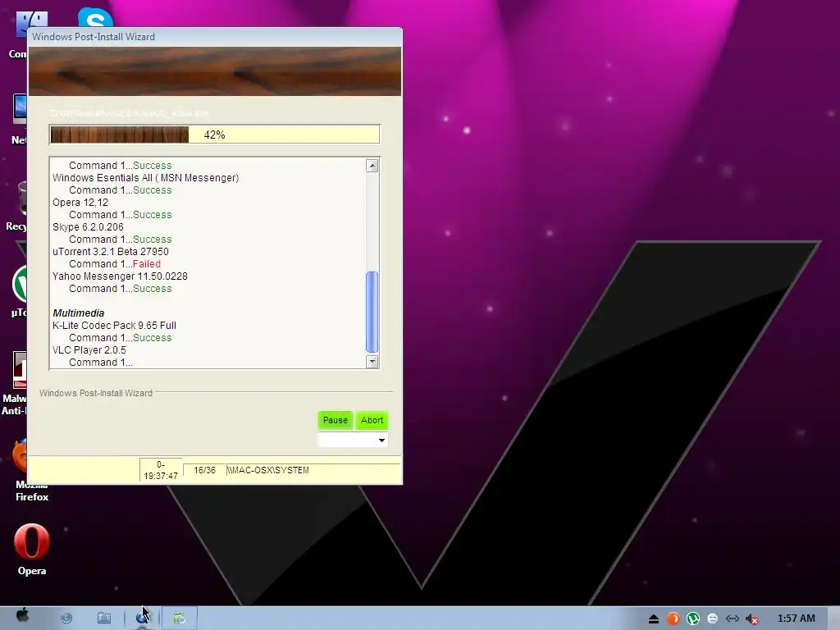Open the dropdown below the Pause button
Screen dimensions: 840x630
point(353,440)
